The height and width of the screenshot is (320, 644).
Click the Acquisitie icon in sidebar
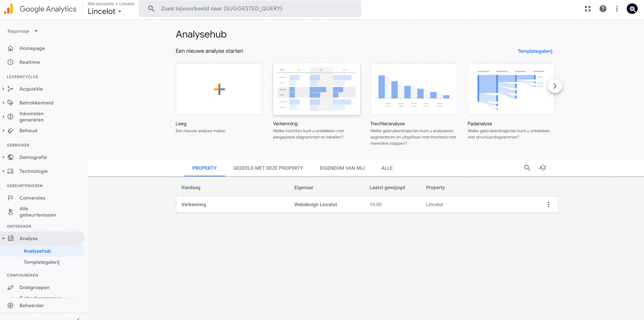[10, 89]
